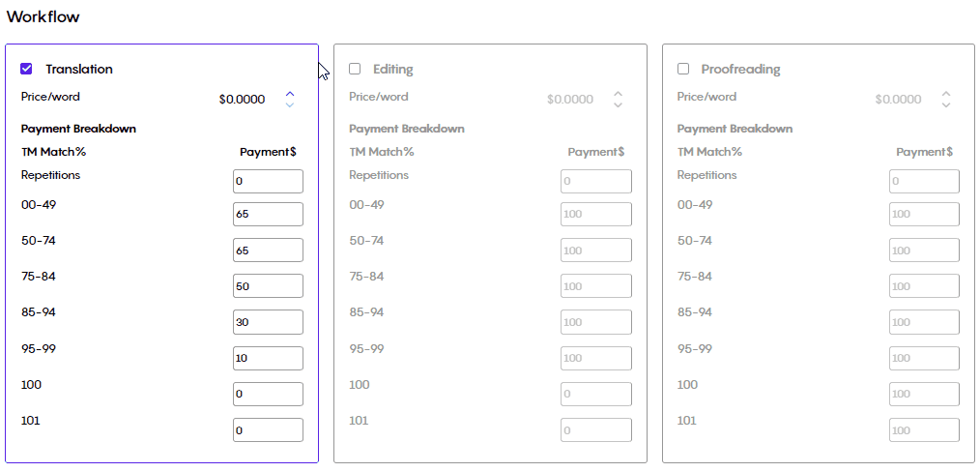Select the Translation 50-74 payment field
The image size is (980, 472).
point(268,251)
